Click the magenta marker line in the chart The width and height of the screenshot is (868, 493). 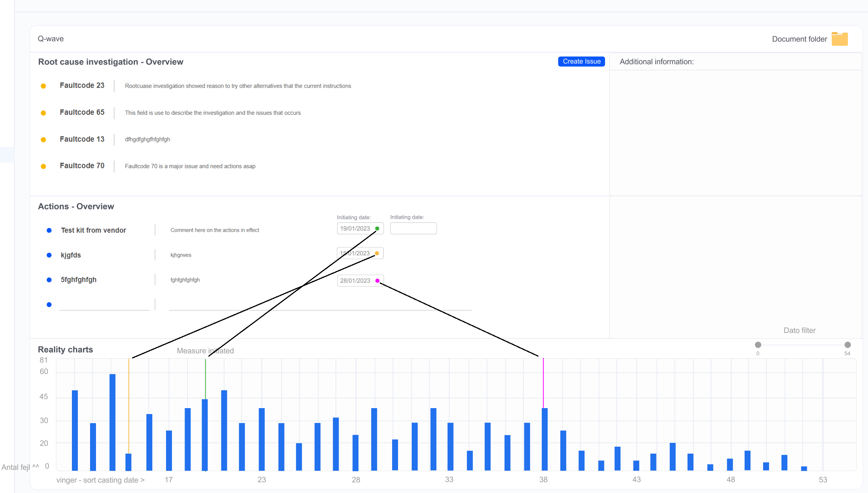pyautogui.click(x=543, y=383)
